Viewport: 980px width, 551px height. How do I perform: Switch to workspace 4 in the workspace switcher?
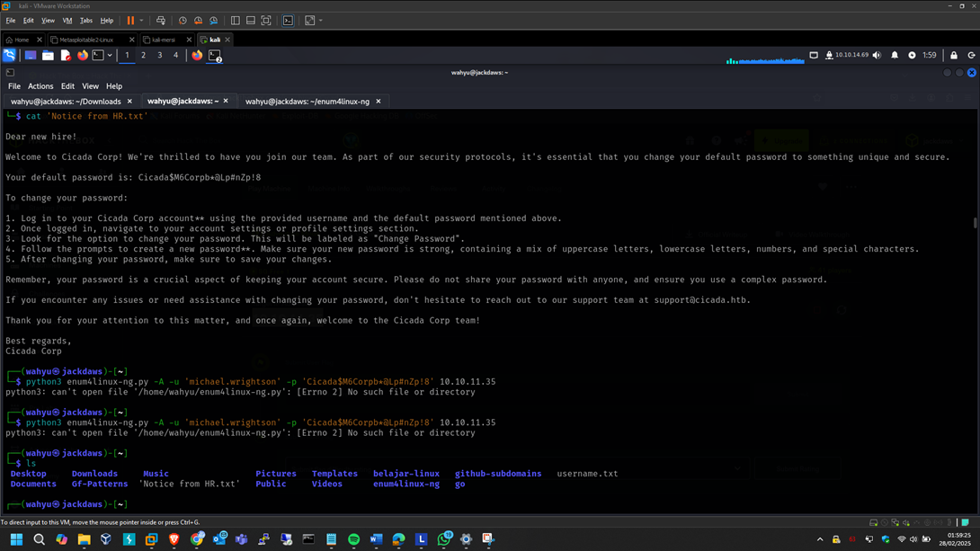[x=175, y=55]
